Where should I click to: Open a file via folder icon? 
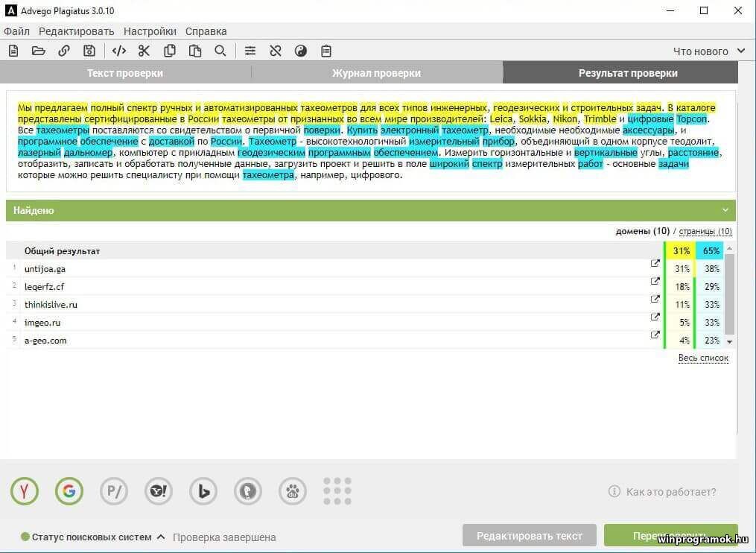(x=39, y=51)
